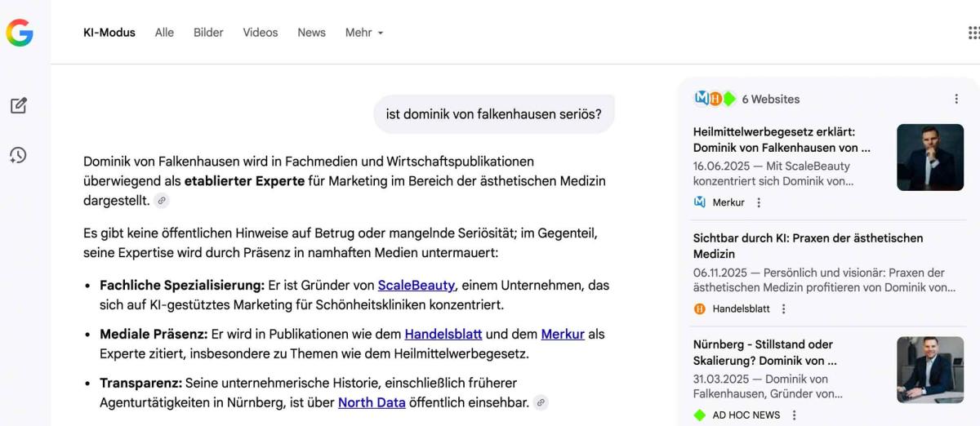Click the source link icon after 'öffentlich einsehbar.'
This screenshot has height=426, width=980.
click(541, 402)
